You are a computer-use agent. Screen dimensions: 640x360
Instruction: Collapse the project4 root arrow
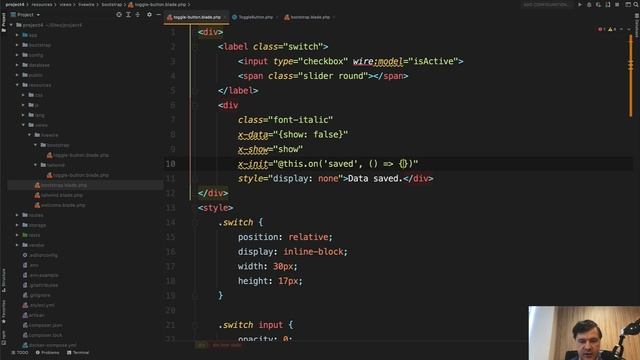pyautogui.click(x=11, y=25)
